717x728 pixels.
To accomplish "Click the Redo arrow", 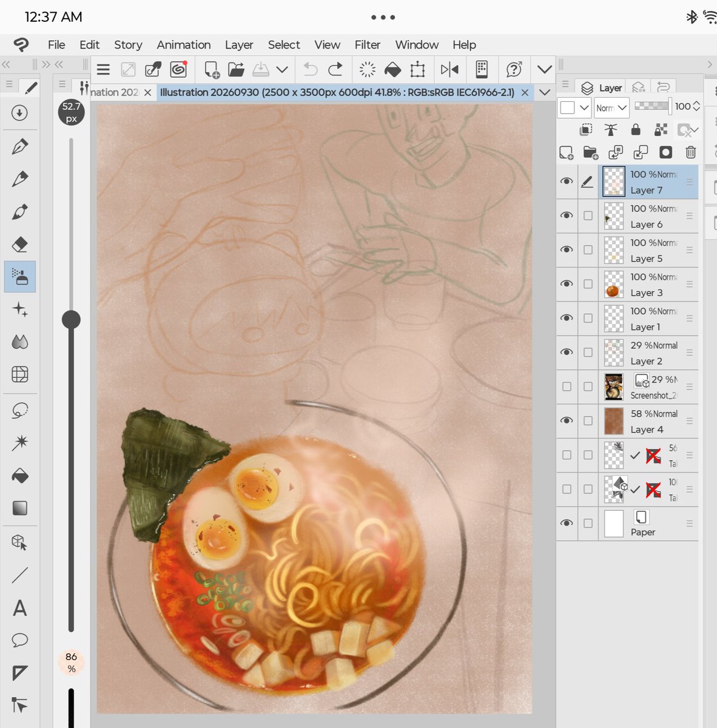I will tap(335, 70).
